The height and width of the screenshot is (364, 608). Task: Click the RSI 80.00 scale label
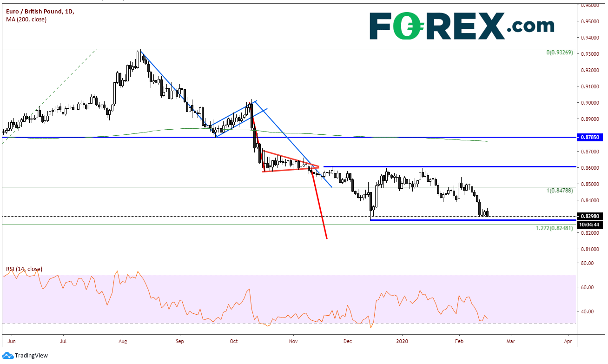tap(587, 263)
